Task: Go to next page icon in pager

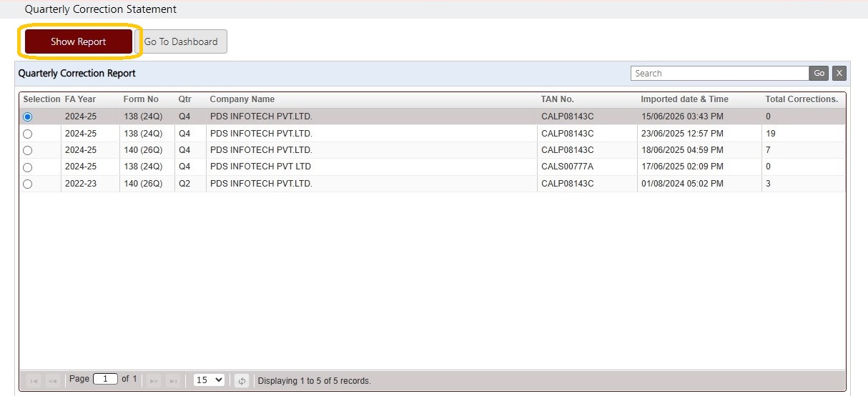Action: tap(153, 381)
